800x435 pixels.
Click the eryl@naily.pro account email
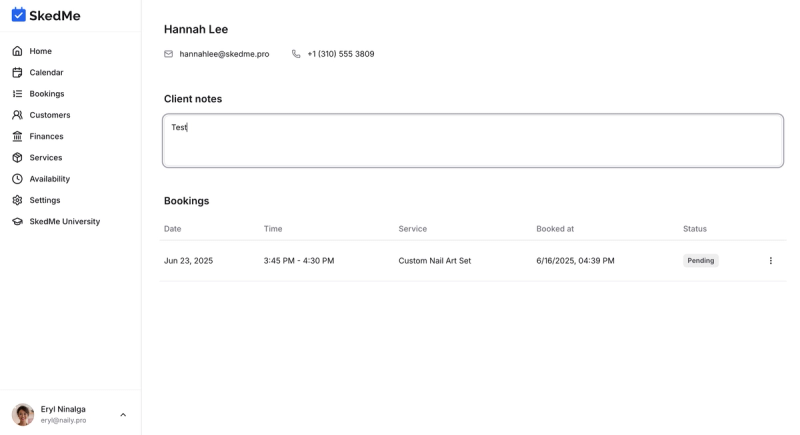point(63,420)
